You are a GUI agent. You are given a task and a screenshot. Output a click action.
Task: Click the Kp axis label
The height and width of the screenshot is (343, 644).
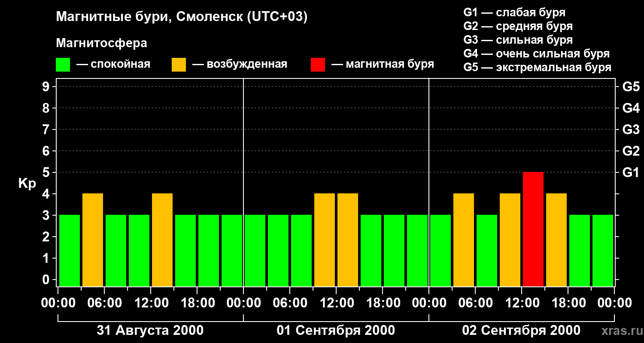(27, 184)
